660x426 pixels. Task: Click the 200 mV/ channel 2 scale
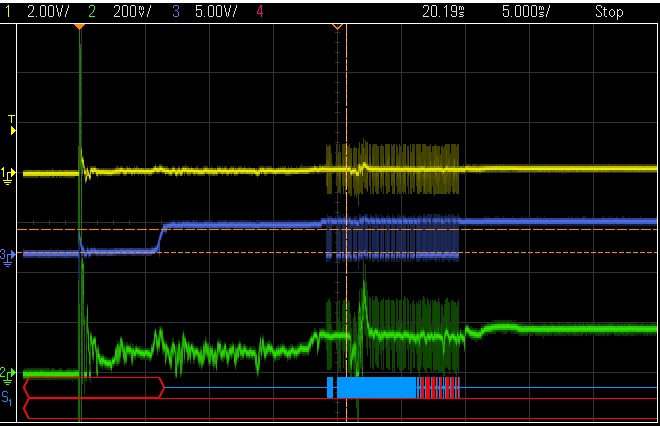click(x=132, y=11)
